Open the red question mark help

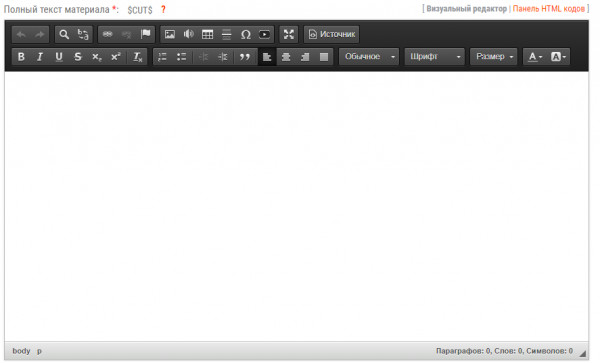click(163, 10)
